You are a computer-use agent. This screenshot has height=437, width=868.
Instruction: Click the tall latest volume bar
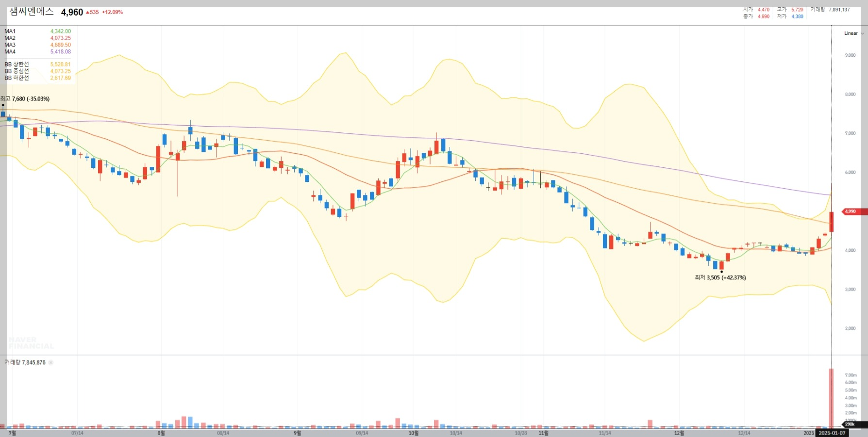click(831, 398)
